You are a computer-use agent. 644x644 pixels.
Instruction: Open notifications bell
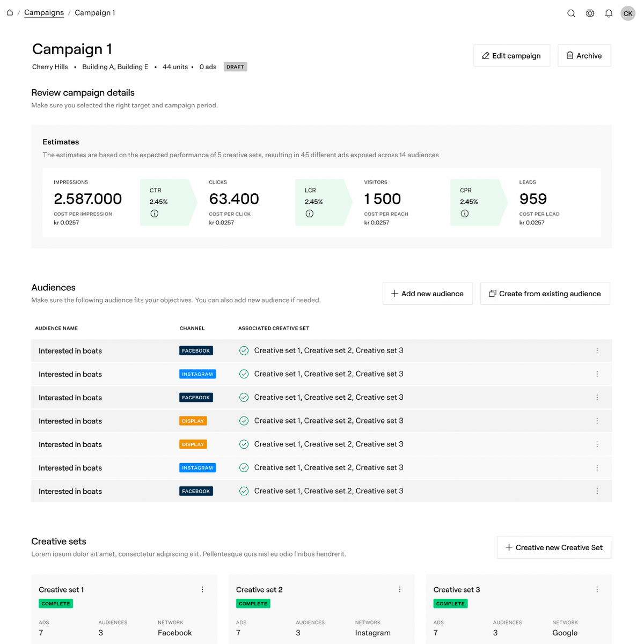(x=609, y=13)
